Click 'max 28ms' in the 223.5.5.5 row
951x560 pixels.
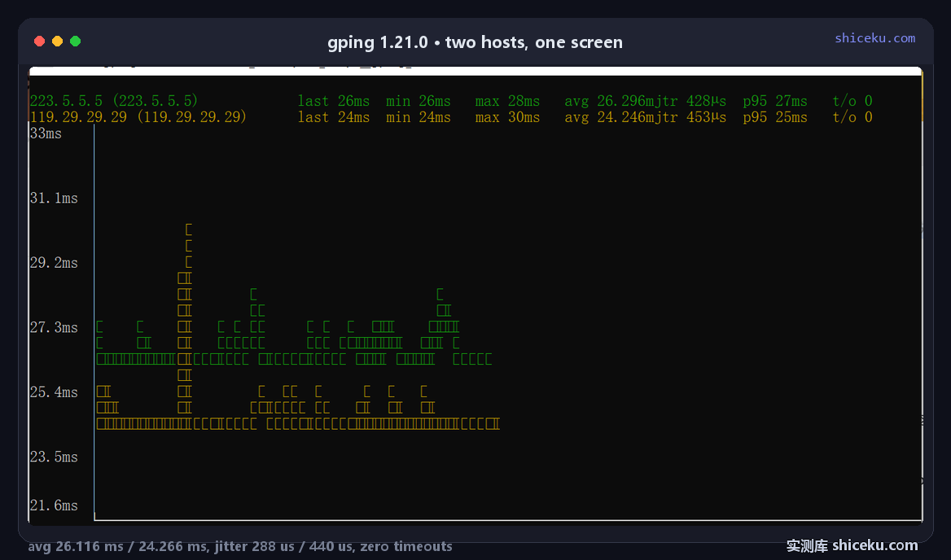[x=507, y=101]
